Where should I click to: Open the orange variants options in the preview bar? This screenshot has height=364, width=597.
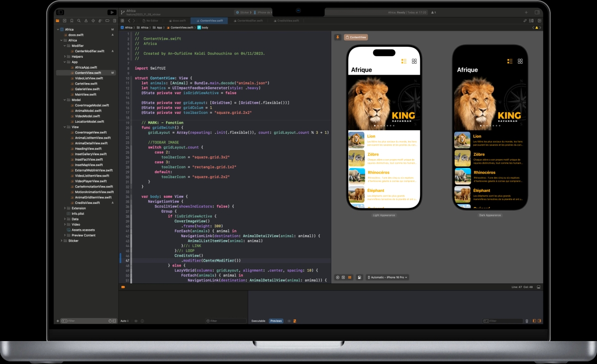(350, 277)
